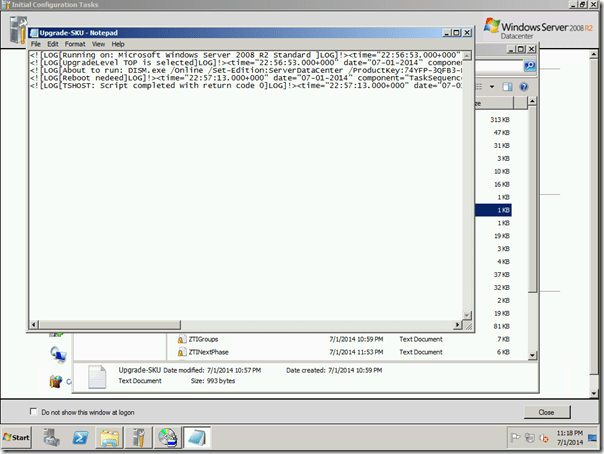This screenshot has height=454, width=604.
Task: Click the Start button
Action: [18, 439]
